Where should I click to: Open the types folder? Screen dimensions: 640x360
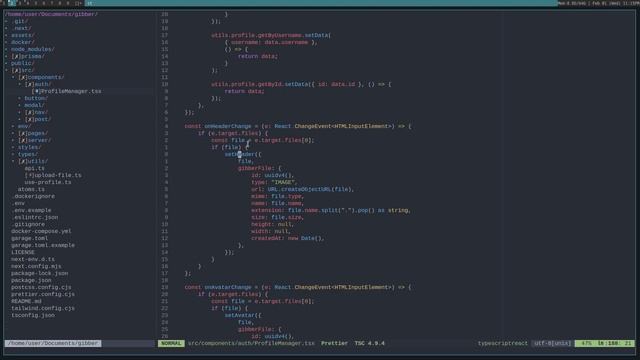tap(27, 154)
